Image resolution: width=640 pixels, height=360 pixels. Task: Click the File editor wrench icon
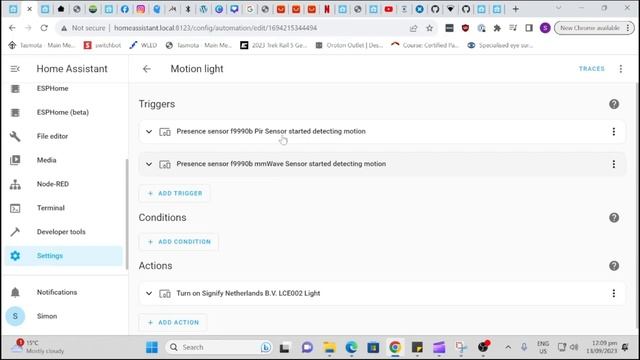15,136
